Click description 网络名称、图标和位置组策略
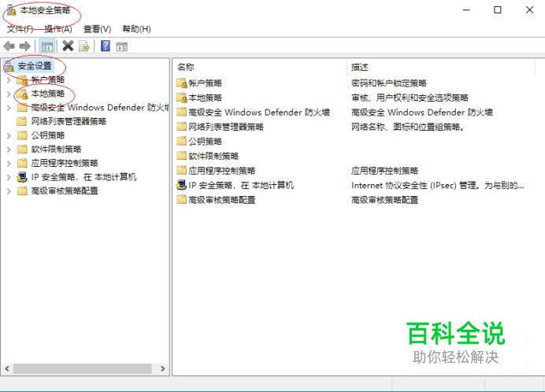The height and width of the screenshot is (392, 545). (408, 127)
